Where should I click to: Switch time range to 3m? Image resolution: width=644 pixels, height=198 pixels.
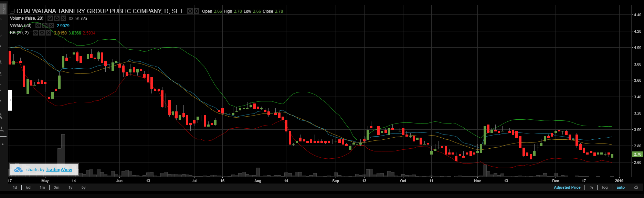pos(56,187)
